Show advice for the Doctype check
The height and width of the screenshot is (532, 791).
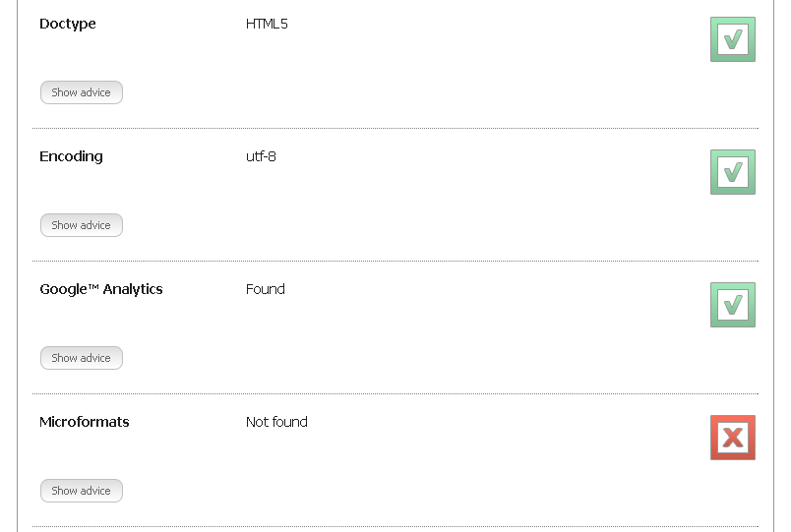point(82,92)
